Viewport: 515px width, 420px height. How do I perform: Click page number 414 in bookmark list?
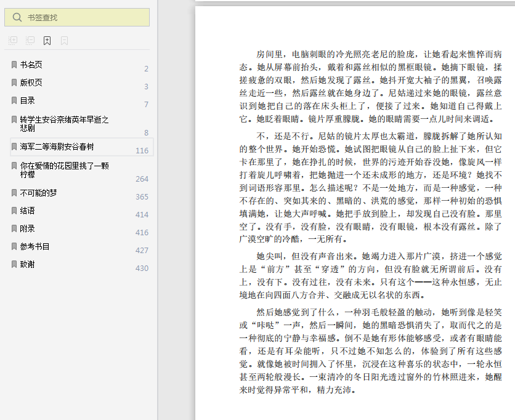142,215
